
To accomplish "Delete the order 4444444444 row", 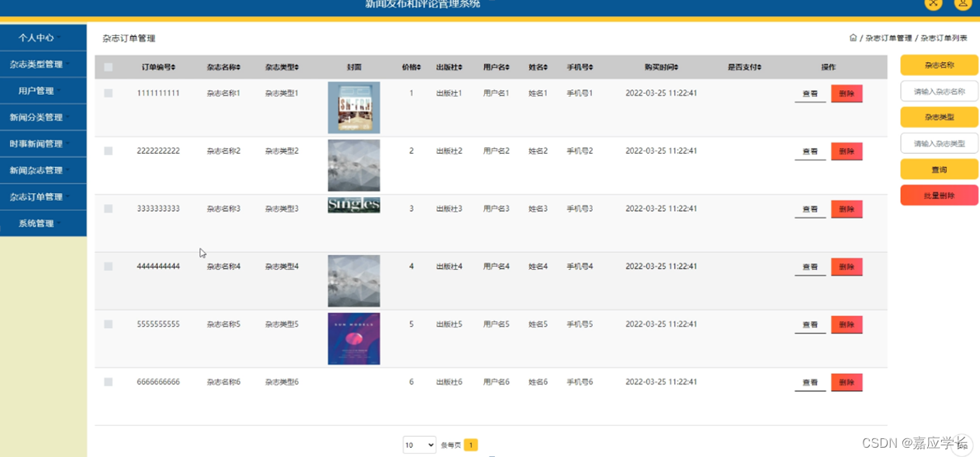I will 847,267.
